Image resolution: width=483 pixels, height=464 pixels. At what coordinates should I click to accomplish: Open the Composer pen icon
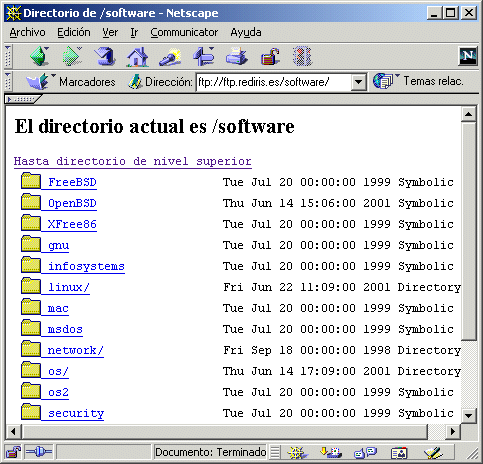[433, 453]
